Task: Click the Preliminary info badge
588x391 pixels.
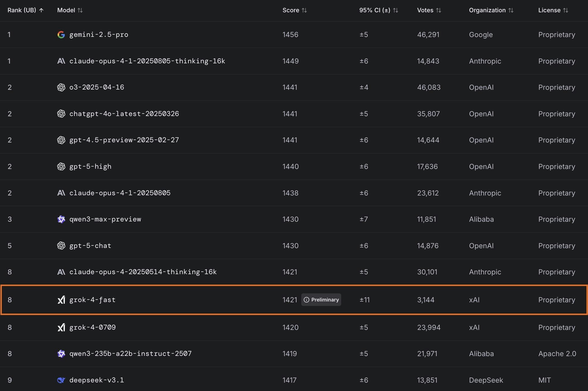Action: click(x=321, y=300)
